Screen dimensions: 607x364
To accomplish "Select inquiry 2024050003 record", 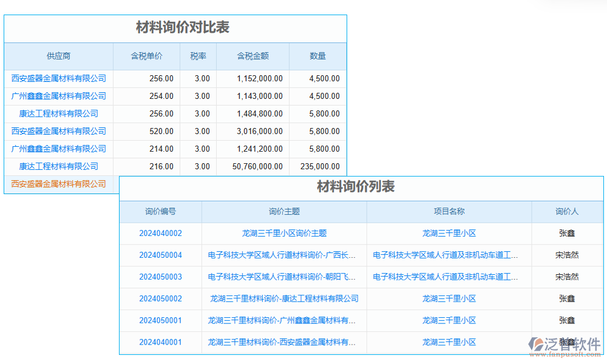I will click(160, 277).
